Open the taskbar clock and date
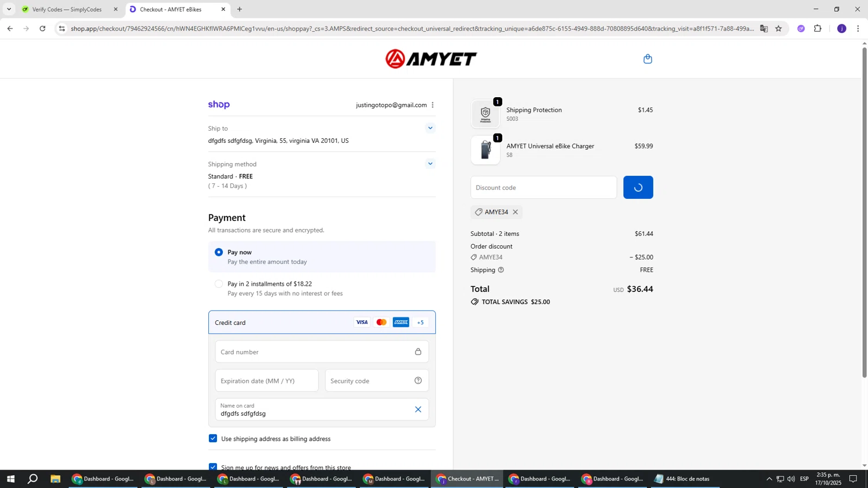The width and height of the screenshot is (868, 488). pyautogui.click(x=828, y=479)
